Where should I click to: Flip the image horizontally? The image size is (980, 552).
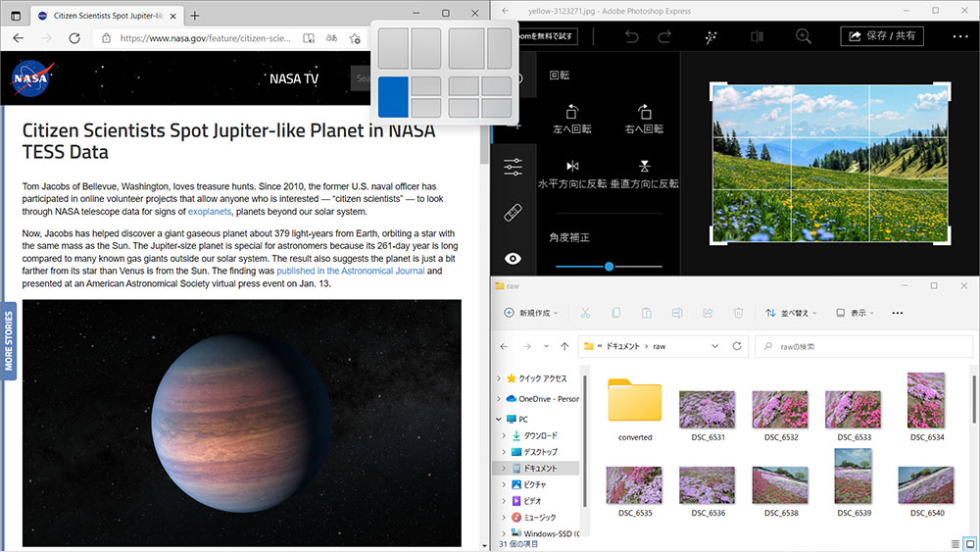[572, 167]
